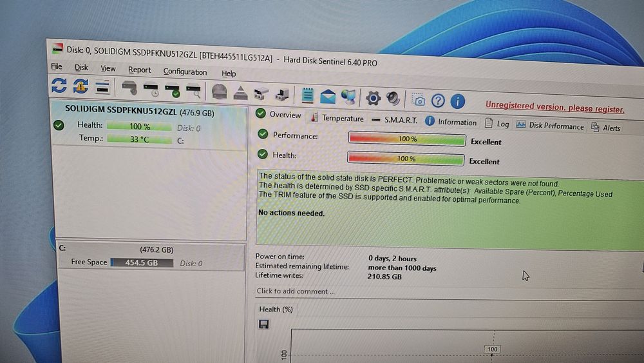Viewport: 644px width, 363px height.
Task: Switch to the Disk Performance tab
Action: [550, 125]
